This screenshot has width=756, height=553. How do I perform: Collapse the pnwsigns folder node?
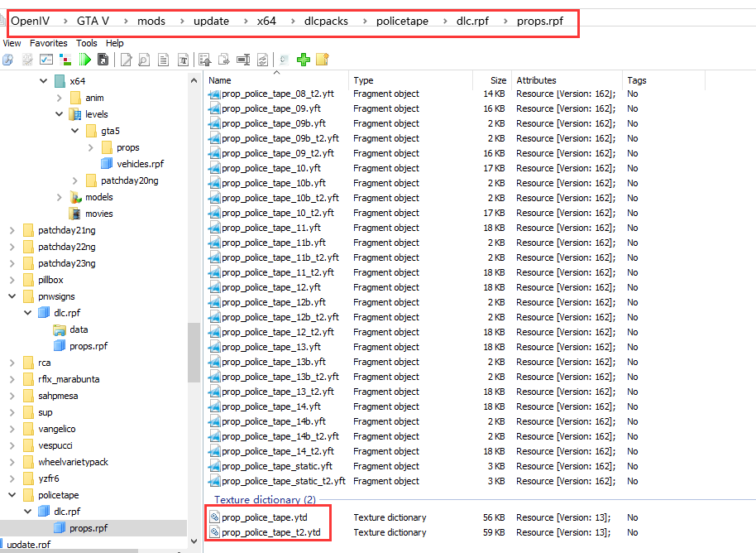click(x=12, y=296)
